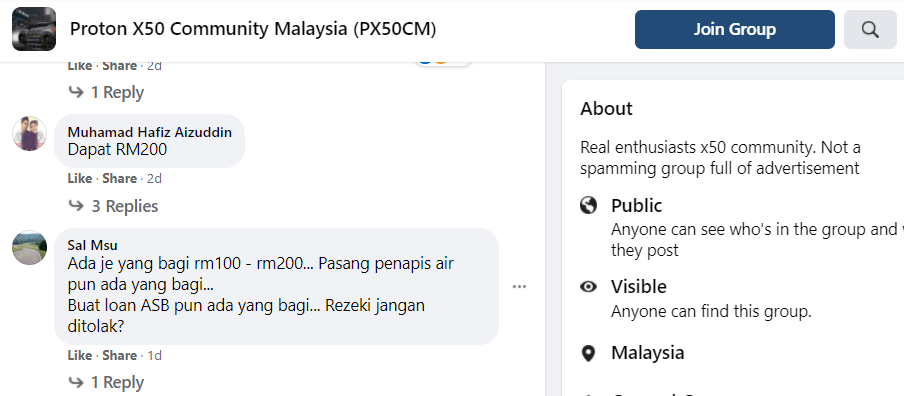Like Sal Msu's comment
This screenshot has width=904, height=396.
point(80,356)
